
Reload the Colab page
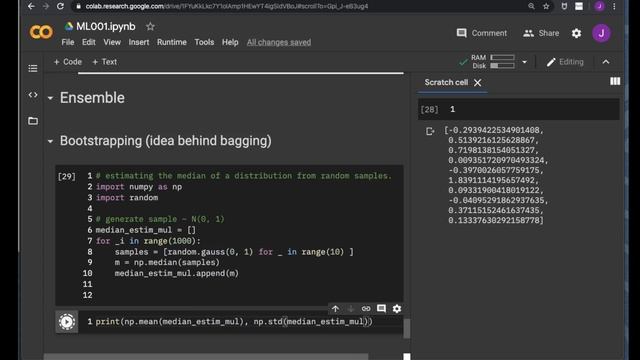[x=60, y=6]
